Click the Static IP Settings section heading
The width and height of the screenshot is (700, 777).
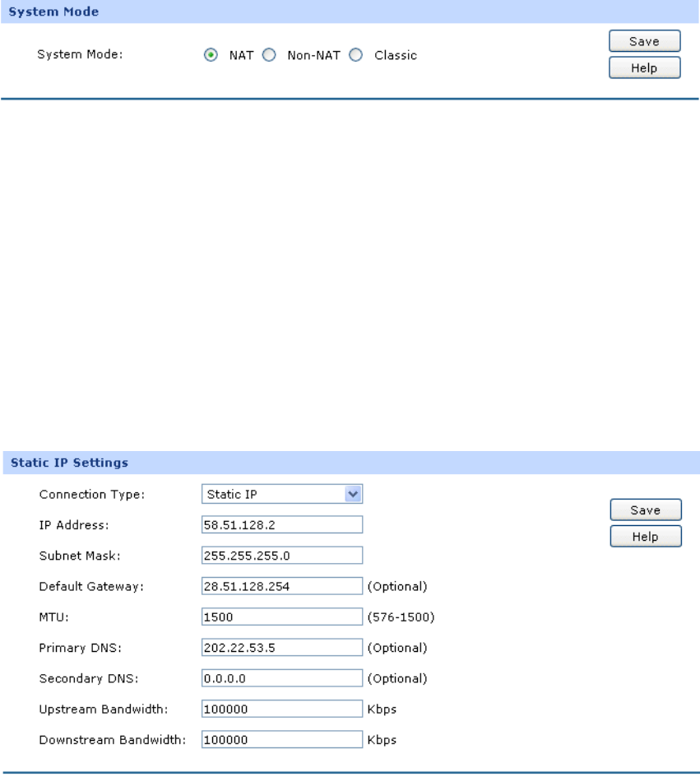(x=69, y=463)
